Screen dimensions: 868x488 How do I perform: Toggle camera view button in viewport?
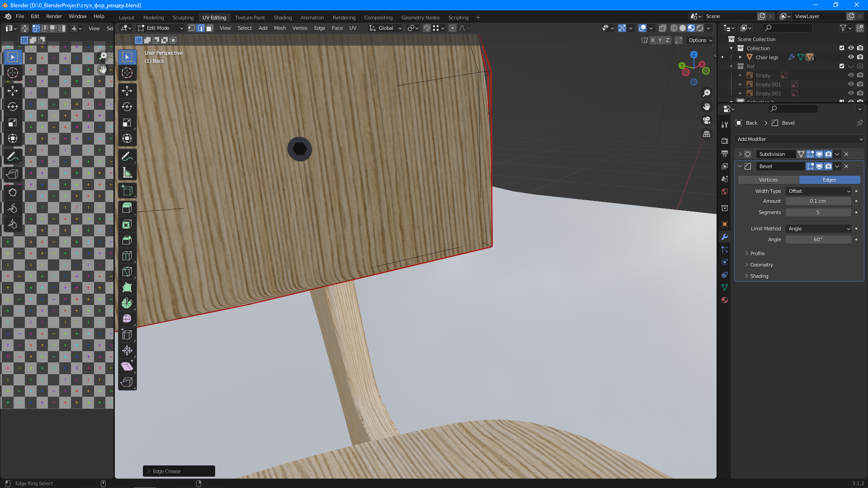pos(706,120)
